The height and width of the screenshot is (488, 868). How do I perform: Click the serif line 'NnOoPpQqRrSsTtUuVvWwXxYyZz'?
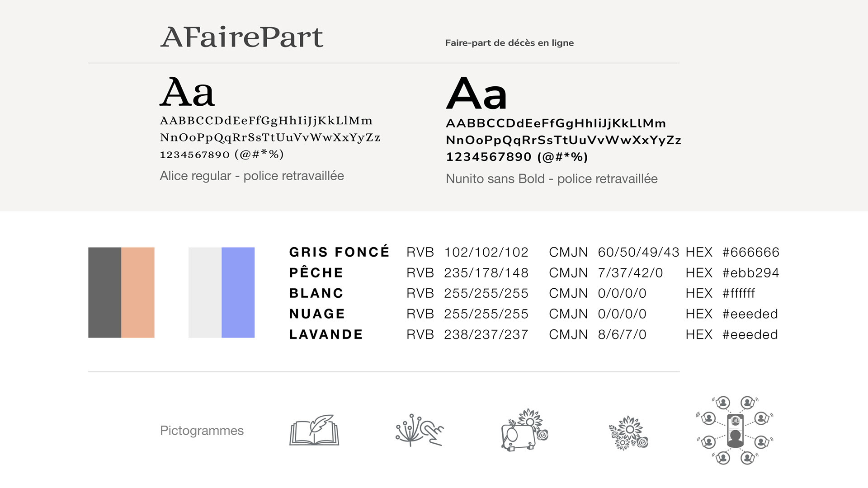point(270,137)
